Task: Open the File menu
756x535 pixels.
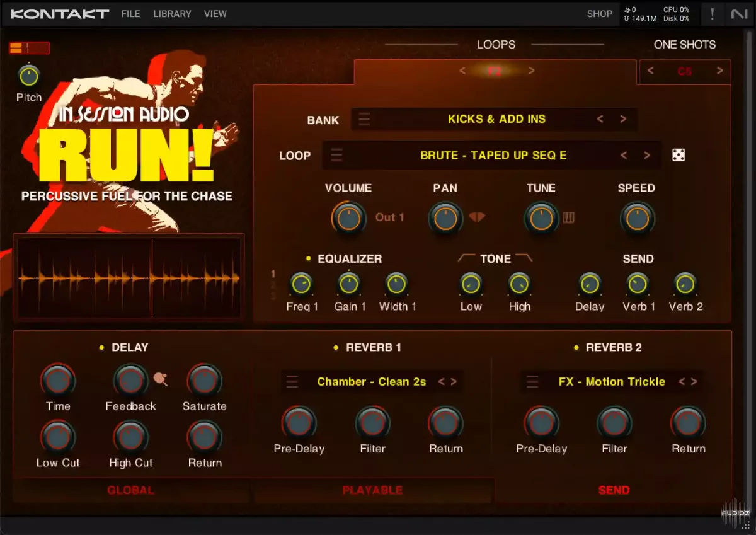Action: [x=130, y=14]
